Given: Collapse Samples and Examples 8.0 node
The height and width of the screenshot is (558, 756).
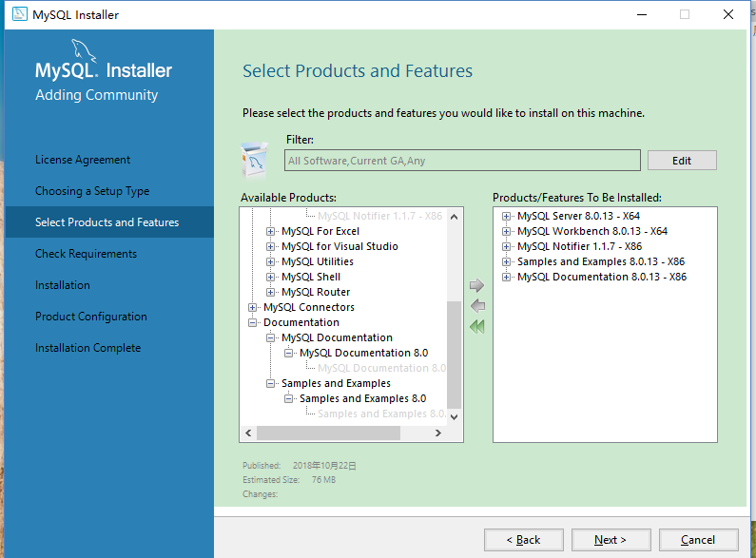Looking at the screenshot, I should click(x=288, y=399).
